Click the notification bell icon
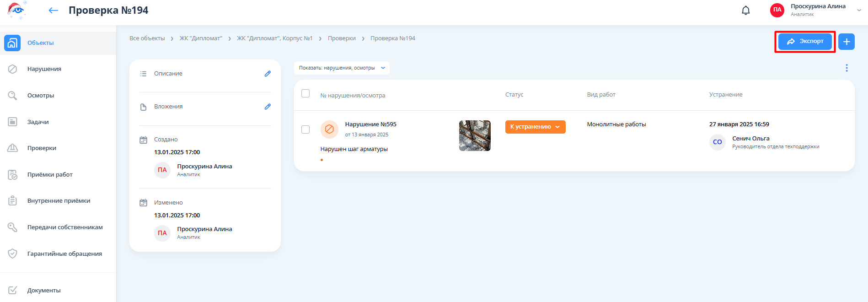This screenshot has height=302, width=868. point(745,11)
